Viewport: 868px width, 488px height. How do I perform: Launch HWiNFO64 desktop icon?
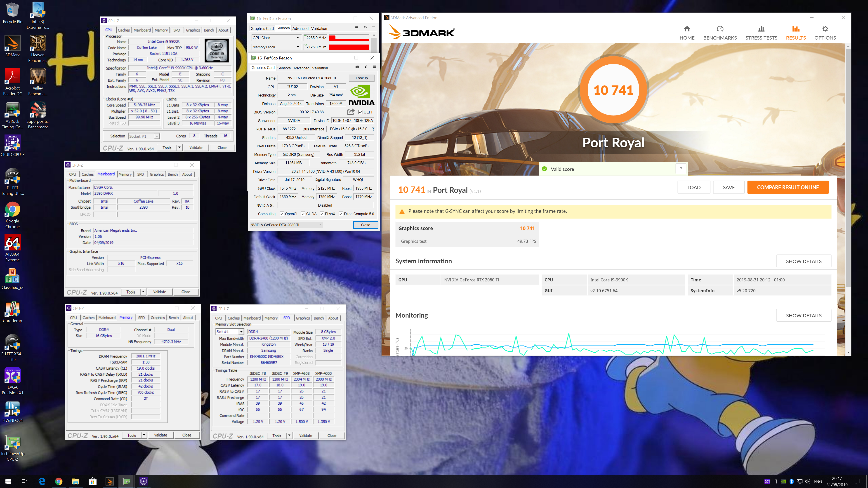click(x=12, y=412)
